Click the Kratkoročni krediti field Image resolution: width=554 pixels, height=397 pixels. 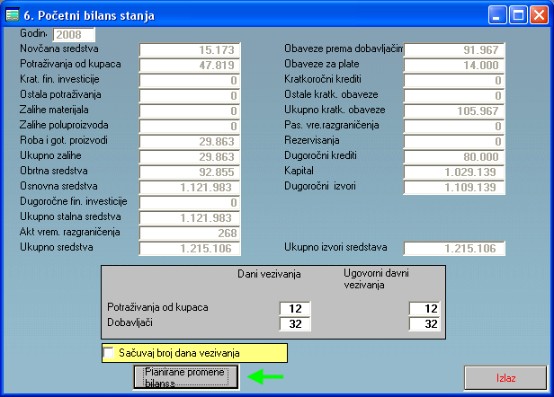tap(454, 81)
